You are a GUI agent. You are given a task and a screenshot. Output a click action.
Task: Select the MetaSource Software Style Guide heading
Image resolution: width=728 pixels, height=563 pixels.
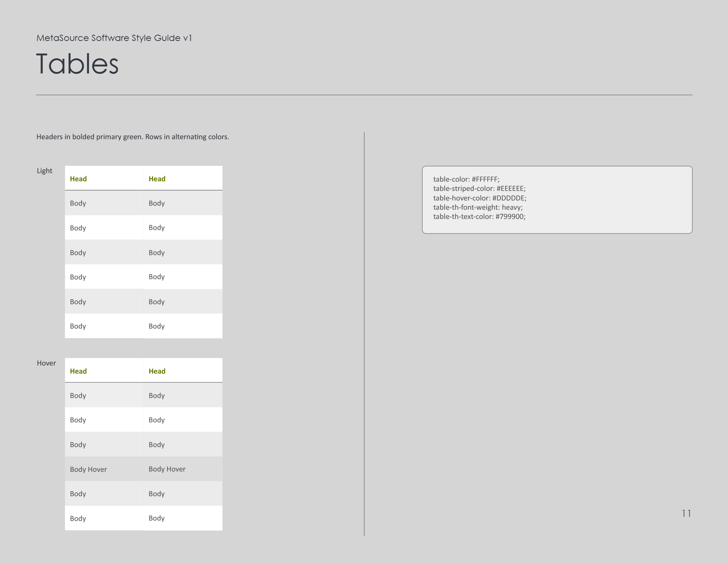(114, 38)
